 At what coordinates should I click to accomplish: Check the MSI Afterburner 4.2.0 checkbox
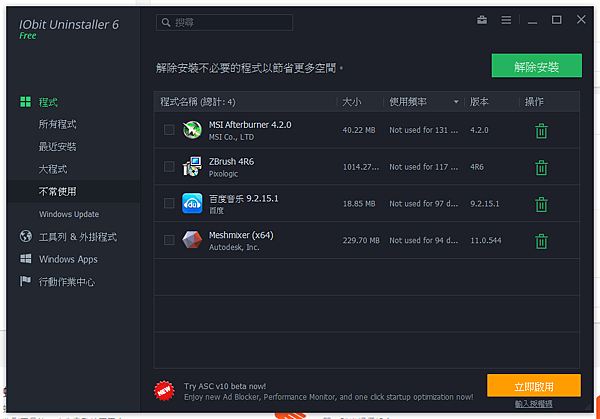pyautogui.click(x=169, y=130)
